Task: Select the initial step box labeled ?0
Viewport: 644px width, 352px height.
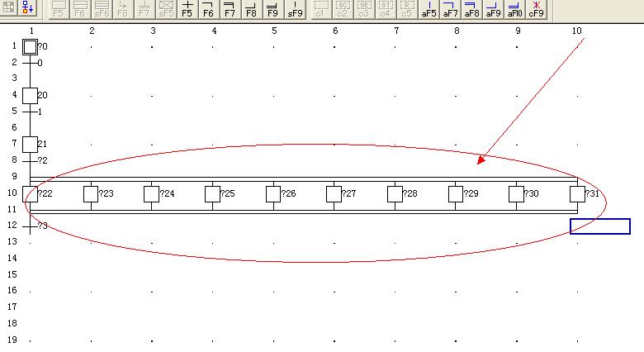Action: click(x=30, y=46)
